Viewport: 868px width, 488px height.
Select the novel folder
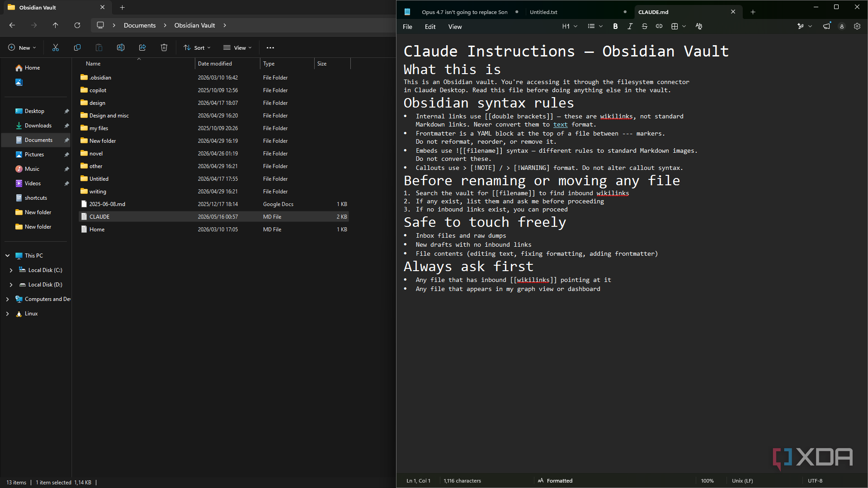(x=214, y=154)
